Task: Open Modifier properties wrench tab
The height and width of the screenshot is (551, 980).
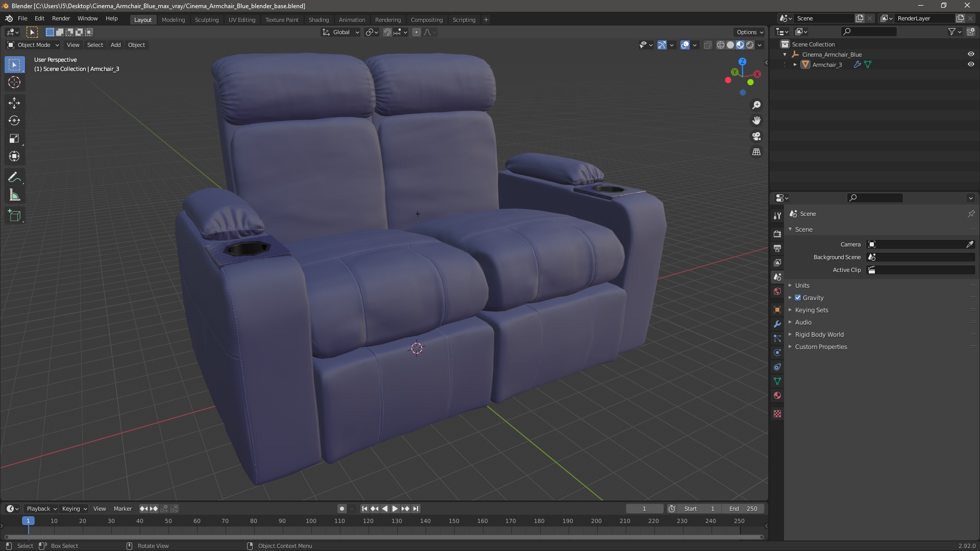Action: tap(777, 324)
